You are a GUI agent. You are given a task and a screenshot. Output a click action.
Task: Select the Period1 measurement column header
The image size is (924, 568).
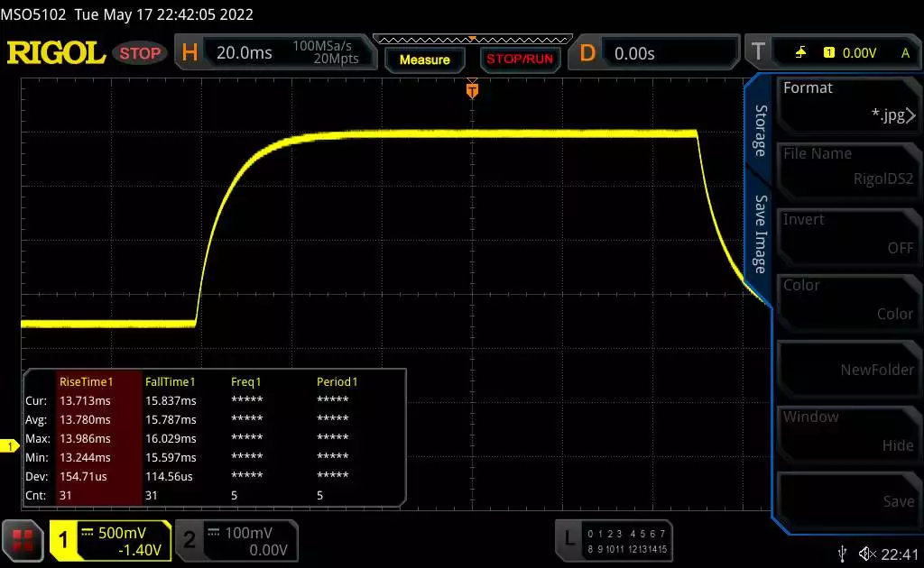click(337, 381)
